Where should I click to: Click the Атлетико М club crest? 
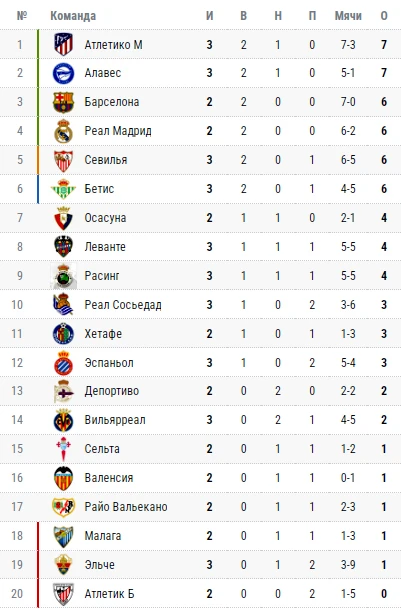coord(63,44)
